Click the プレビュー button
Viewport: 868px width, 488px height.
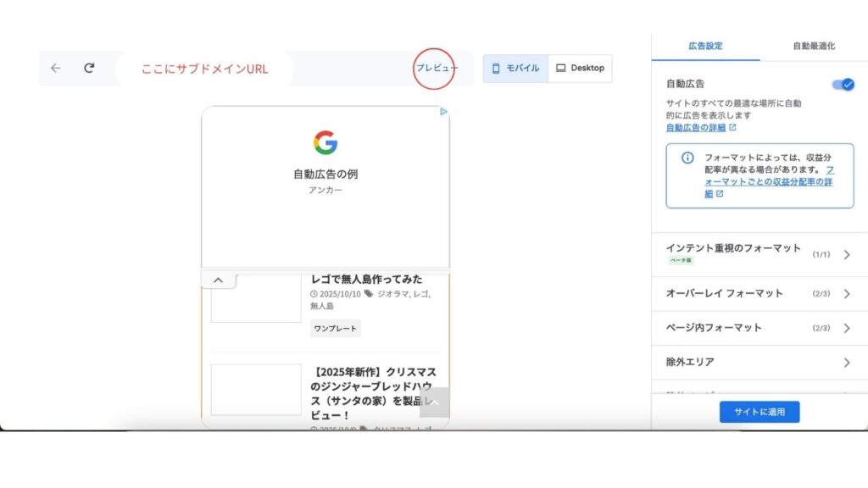click(x=435, y=69)
